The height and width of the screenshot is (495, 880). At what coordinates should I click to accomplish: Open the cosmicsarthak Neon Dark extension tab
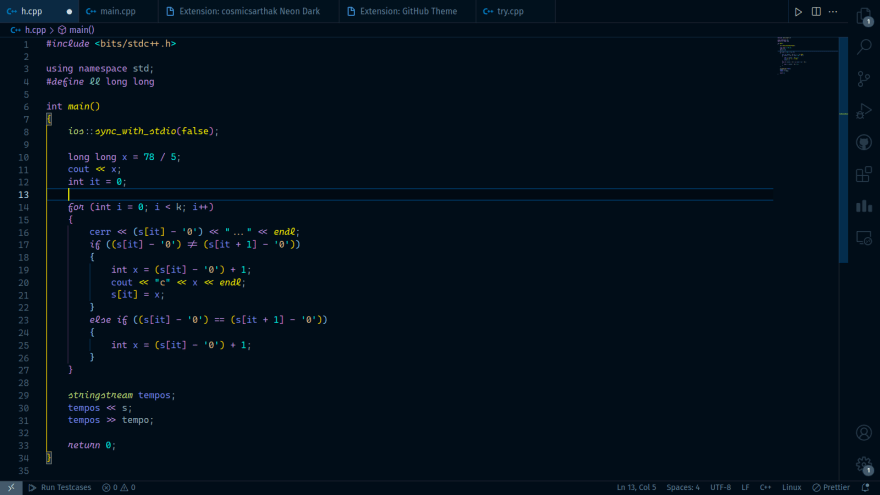[x=249, y=11]
